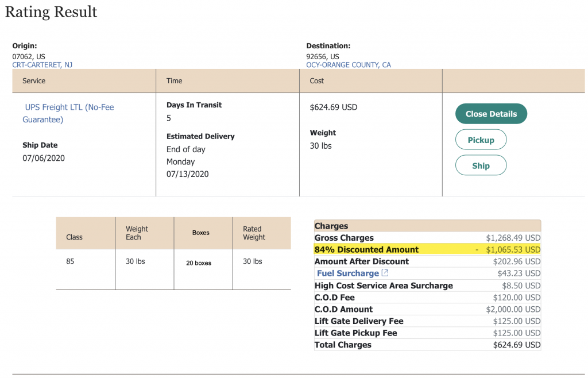Screen dimensions: 588x378
Task: Click the $8.50 USD surcharge value
Action: pos(521,286)
